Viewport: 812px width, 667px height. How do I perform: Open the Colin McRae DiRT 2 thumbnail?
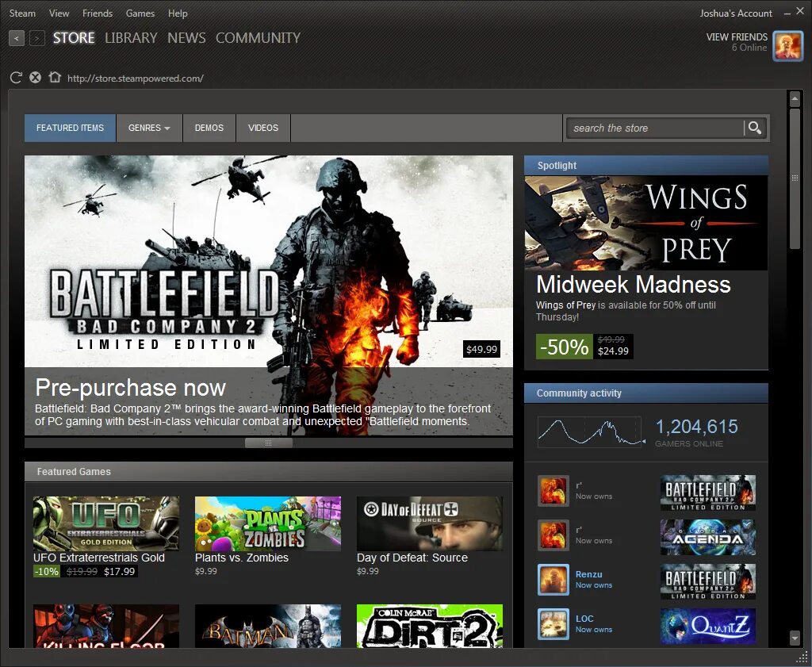(430, 626)
